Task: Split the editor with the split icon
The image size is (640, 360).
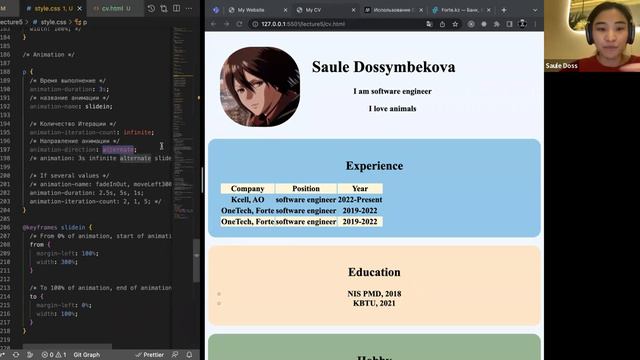Action: click(x=176, y=8)
